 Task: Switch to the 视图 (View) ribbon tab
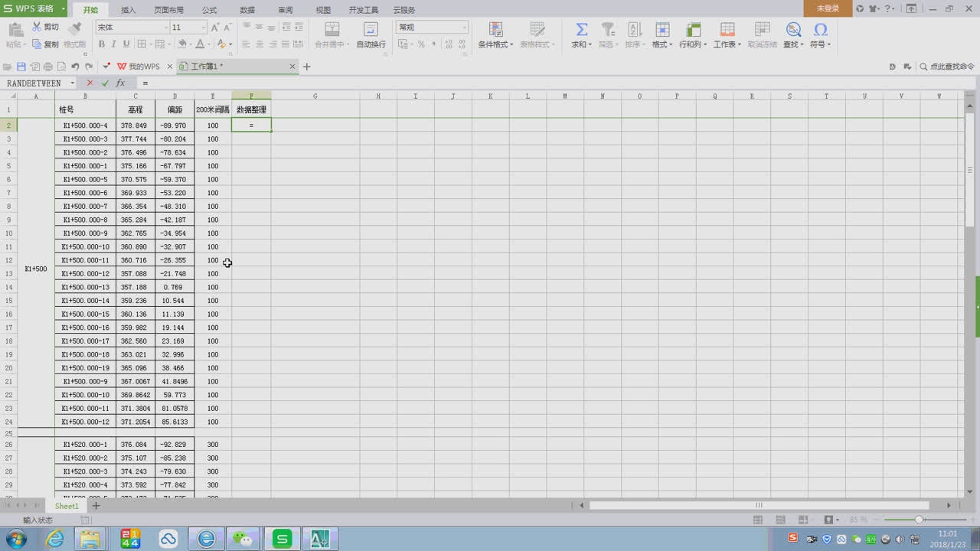click(323, 10)
